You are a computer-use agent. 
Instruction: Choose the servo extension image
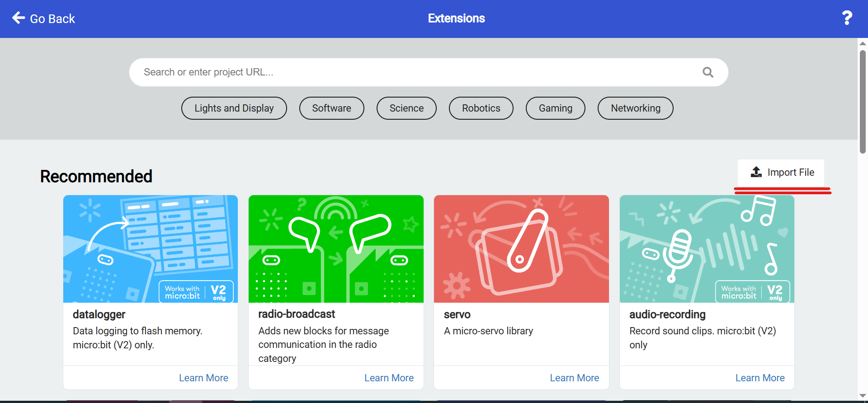[x=521, y=248]
